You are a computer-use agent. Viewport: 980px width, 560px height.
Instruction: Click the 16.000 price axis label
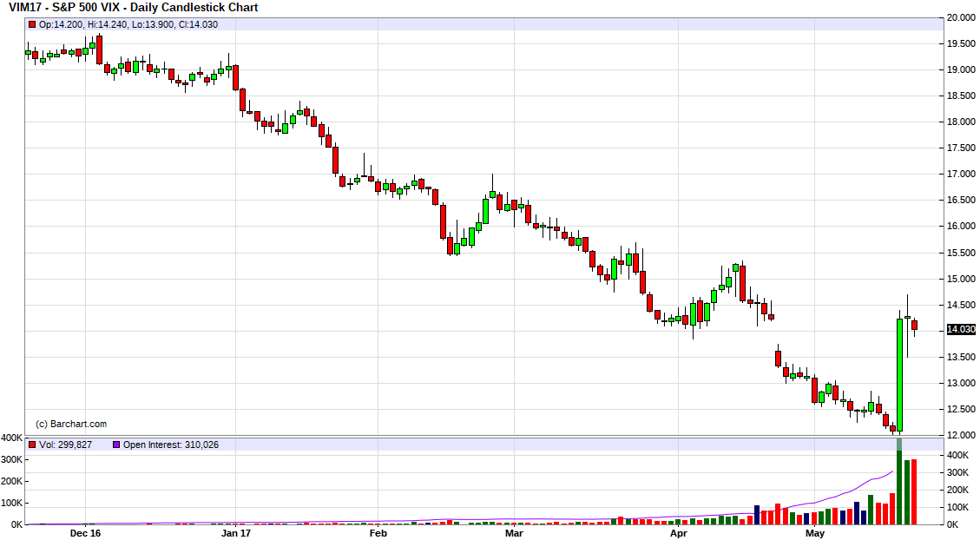(x=961, y=227)
